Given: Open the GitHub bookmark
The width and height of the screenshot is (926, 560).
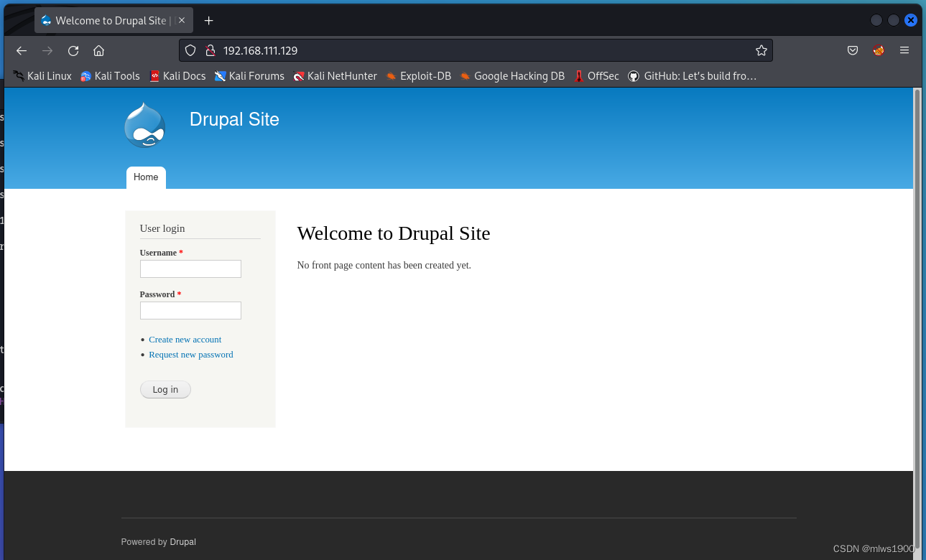Looking at the screenshot, I should click(692, 75).
